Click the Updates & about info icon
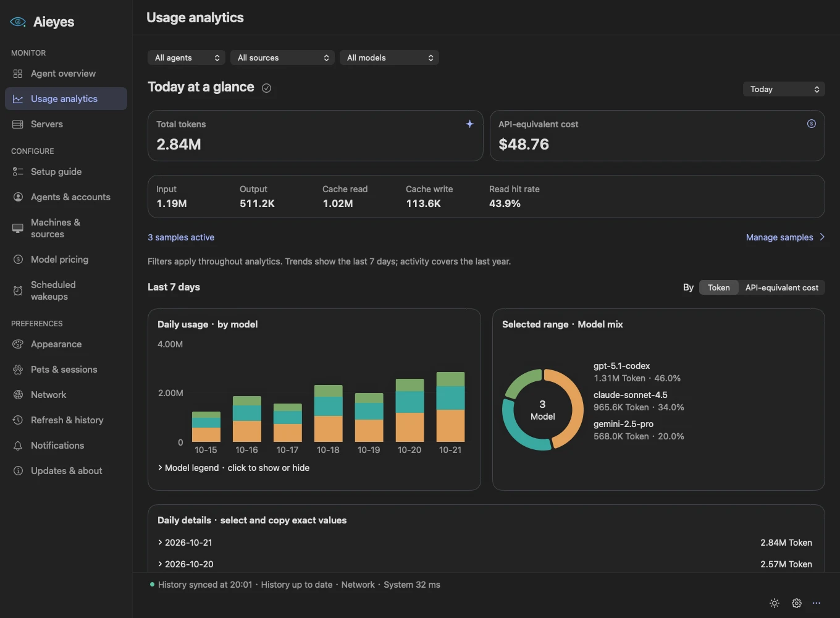The height and width of the screenshot is (618, 840). pyautogui.click(x=18, y=471)
